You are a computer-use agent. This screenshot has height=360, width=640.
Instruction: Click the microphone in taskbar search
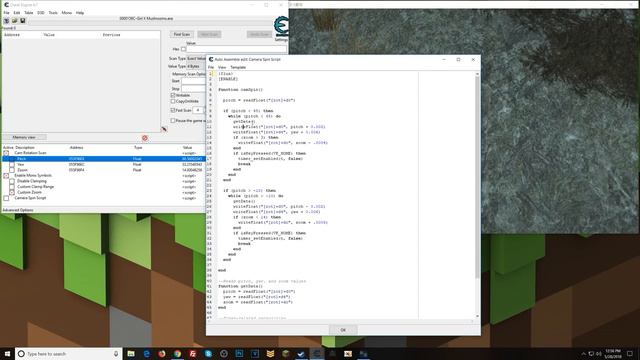(116, 353)
